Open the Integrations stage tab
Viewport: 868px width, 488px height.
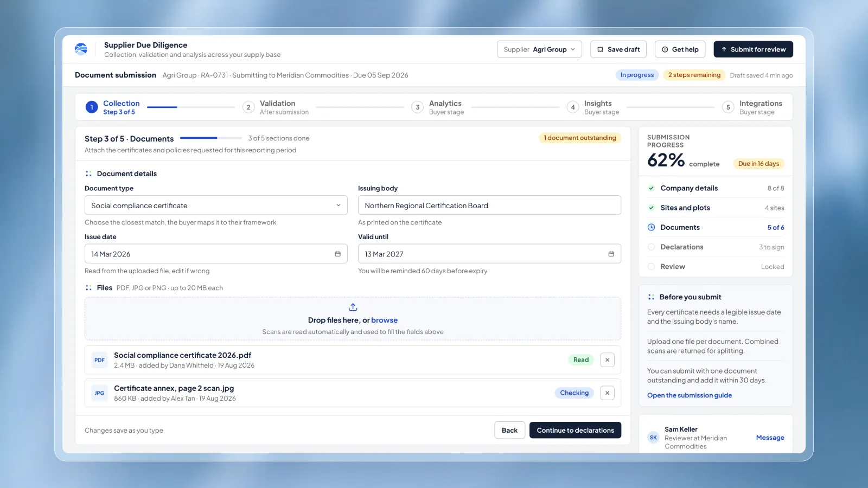pyautogui.click(x=752, y=107)
